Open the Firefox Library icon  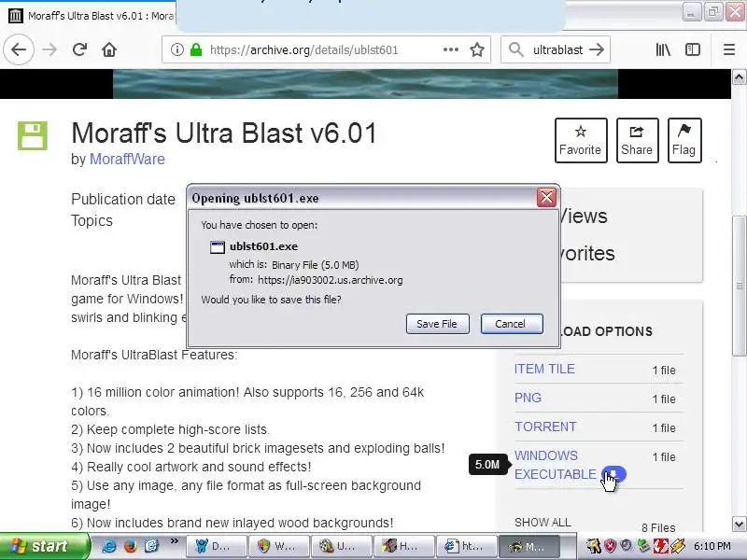point(663,49)
